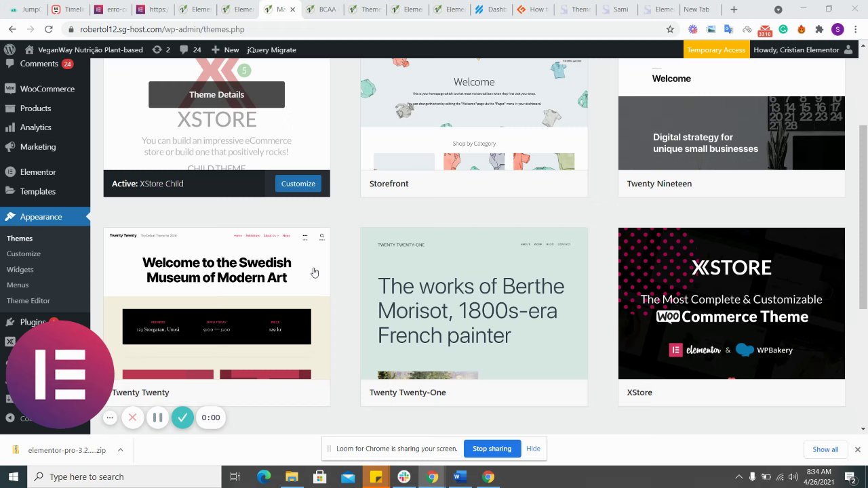Image resolution: width=868 pixels, height=488 pixels.
Task: Open the updates counter showing 2
Action: click(x=161, y=49)
